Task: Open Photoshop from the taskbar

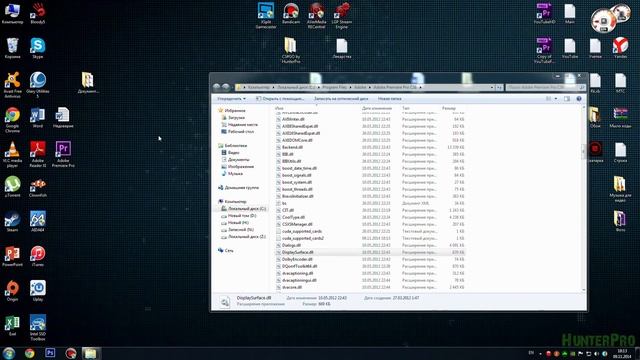Action: pos(50,353)
